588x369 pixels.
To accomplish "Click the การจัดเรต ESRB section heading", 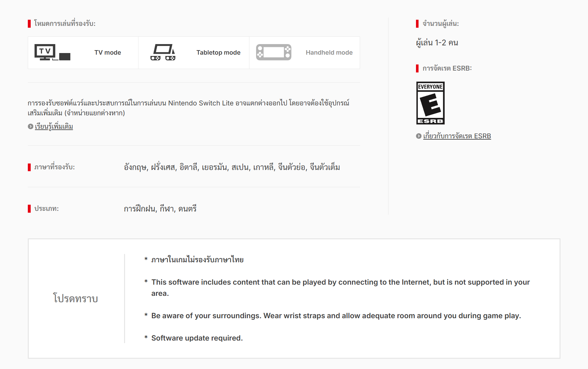I will tap(447, 68).
